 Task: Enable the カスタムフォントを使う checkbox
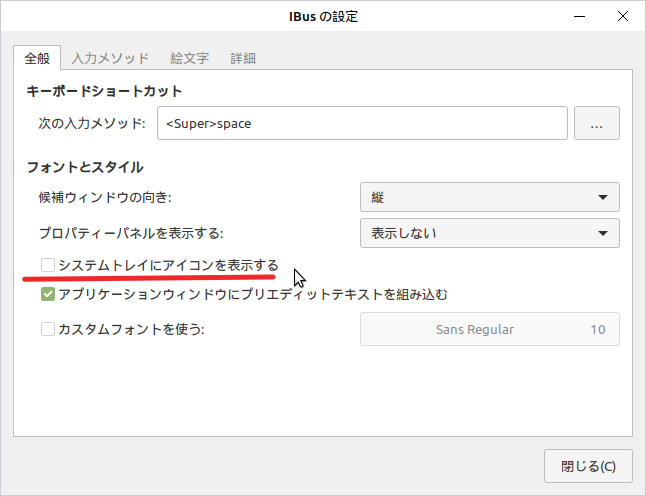[48, 329]
